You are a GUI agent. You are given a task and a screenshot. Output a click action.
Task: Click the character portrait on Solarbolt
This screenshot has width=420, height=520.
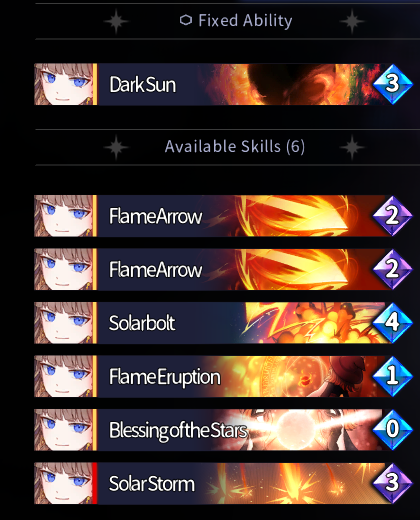[x=64, y=323]
